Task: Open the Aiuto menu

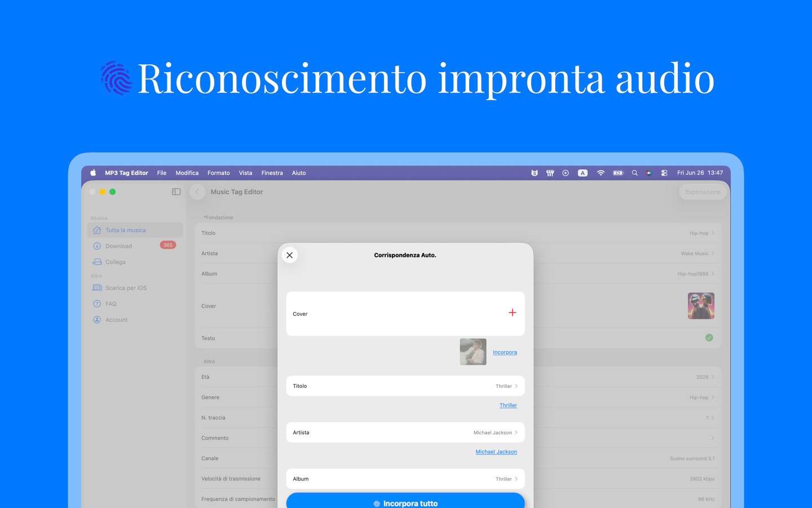Action: (299, 173)
